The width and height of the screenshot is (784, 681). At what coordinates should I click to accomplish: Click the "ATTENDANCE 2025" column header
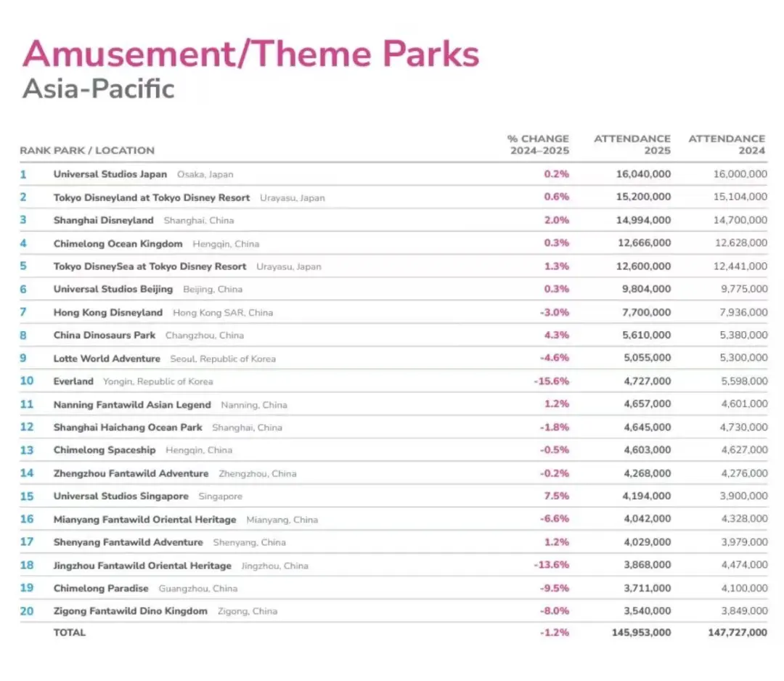pos(632,144)
